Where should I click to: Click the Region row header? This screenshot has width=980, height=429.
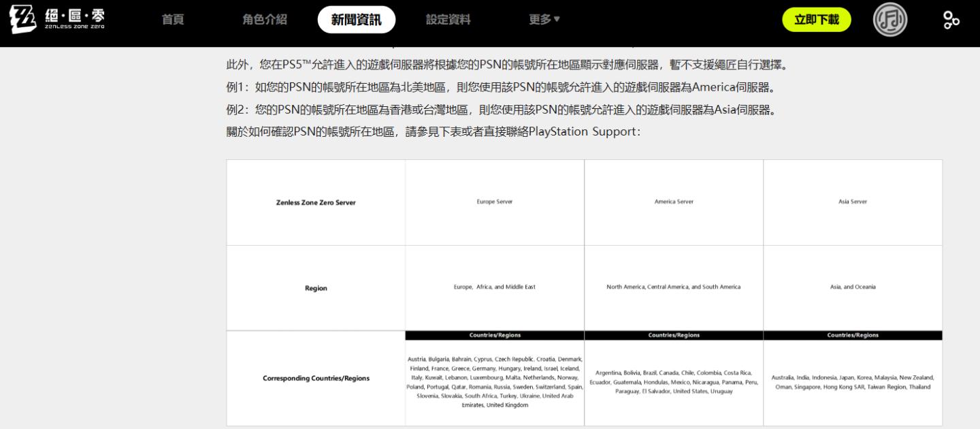click(316, 288)
